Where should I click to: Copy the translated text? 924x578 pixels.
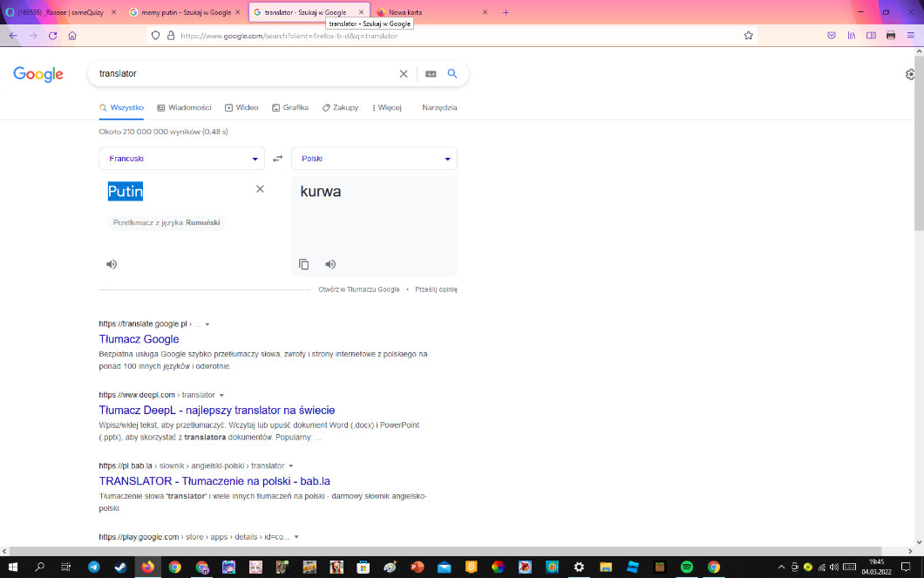point(304,264)
